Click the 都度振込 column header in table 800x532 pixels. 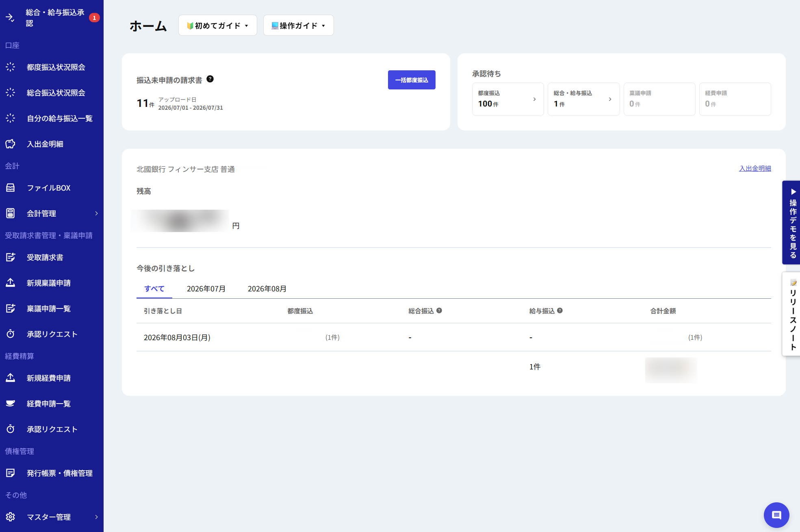(300, 311)
